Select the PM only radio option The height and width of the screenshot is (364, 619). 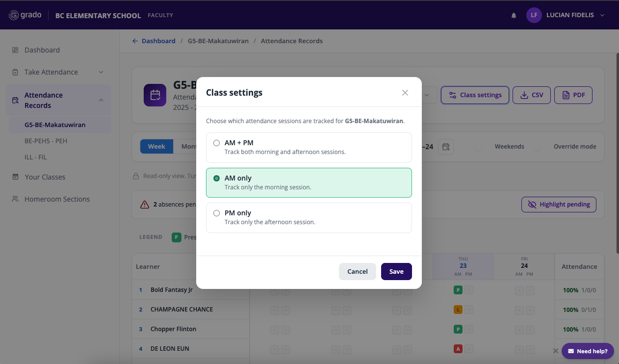(x=309, y=217)
